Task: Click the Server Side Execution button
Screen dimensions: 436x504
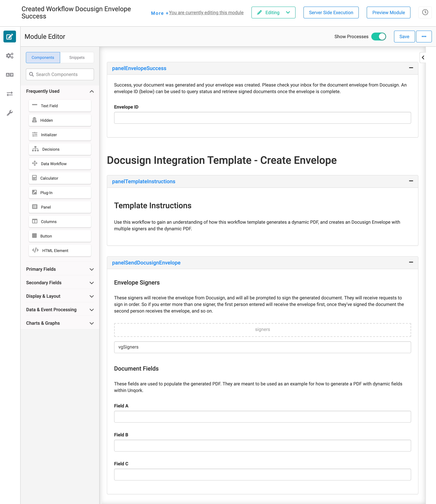Action: pyautogui.click(x=331, y=12)
